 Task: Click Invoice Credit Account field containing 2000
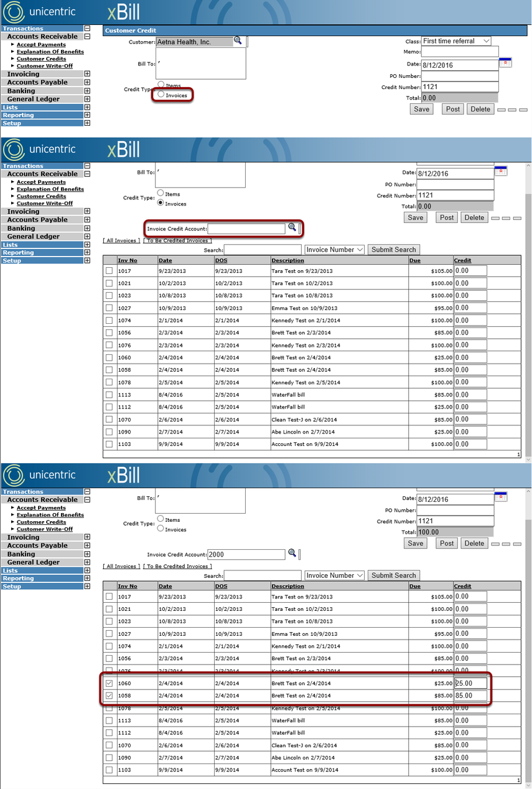(x=246, y=554)
